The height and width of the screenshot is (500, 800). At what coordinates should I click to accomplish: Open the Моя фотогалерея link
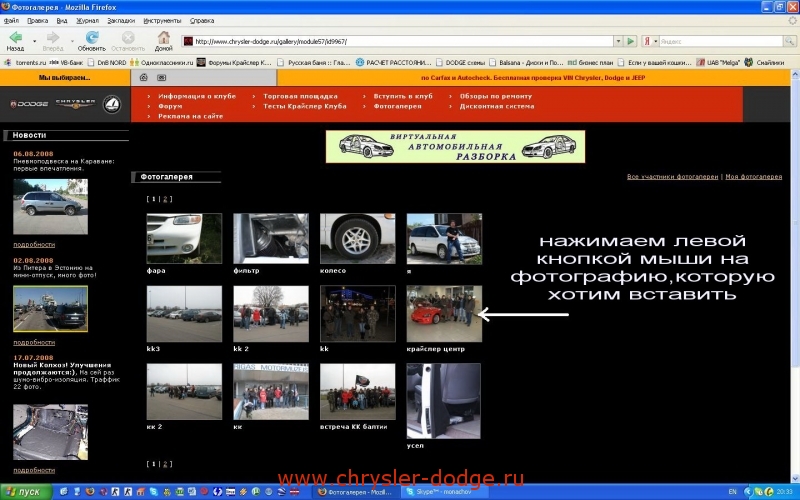coord(754,177)
